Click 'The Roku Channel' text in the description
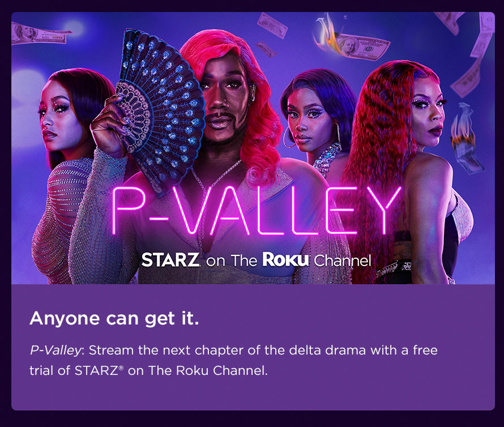504x427 pixels. [207, 370]
